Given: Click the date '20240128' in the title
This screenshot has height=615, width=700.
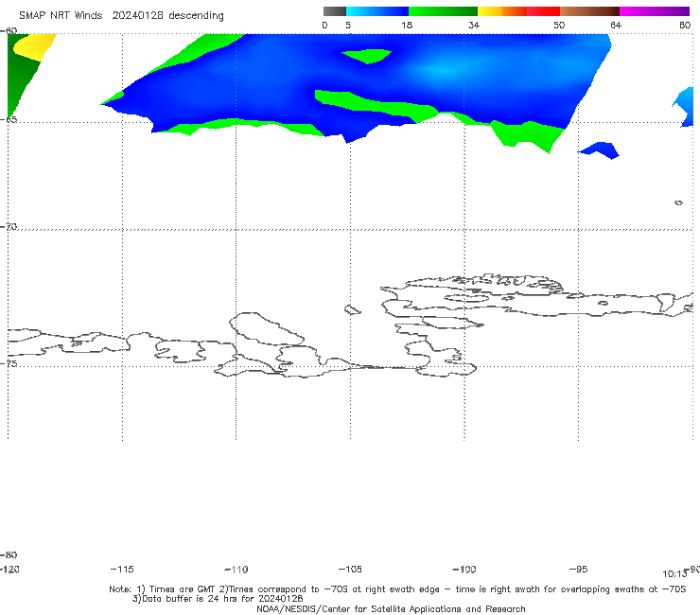Looking at the screenshot, I should tap(137, 15).
